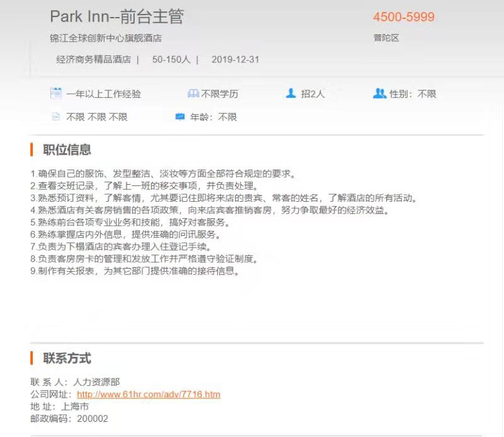This screenshot has width=504, height=437.
Task: Click the blue icon beside 年龄：不限
Action: tap(180, 117)
